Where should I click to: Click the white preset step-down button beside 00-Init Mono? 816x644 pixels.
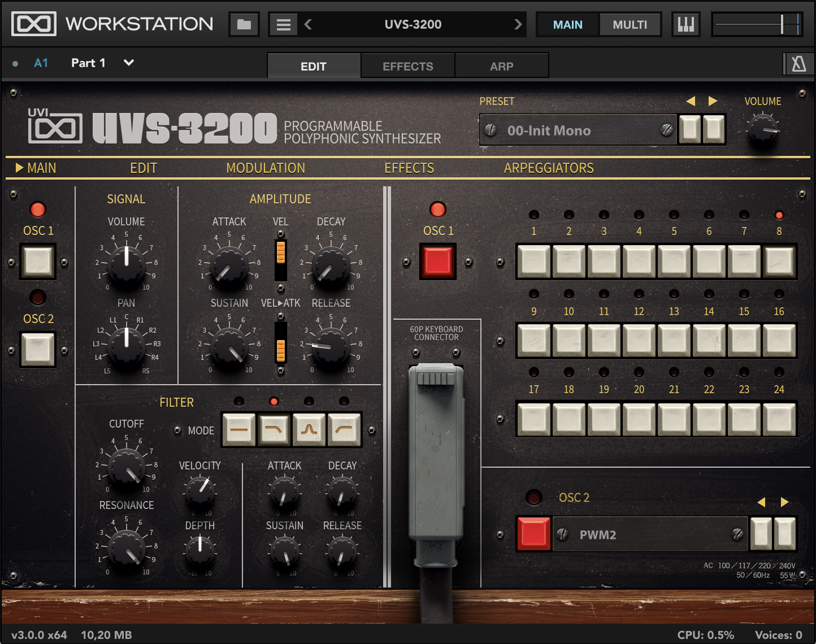(x=690, y=129)
